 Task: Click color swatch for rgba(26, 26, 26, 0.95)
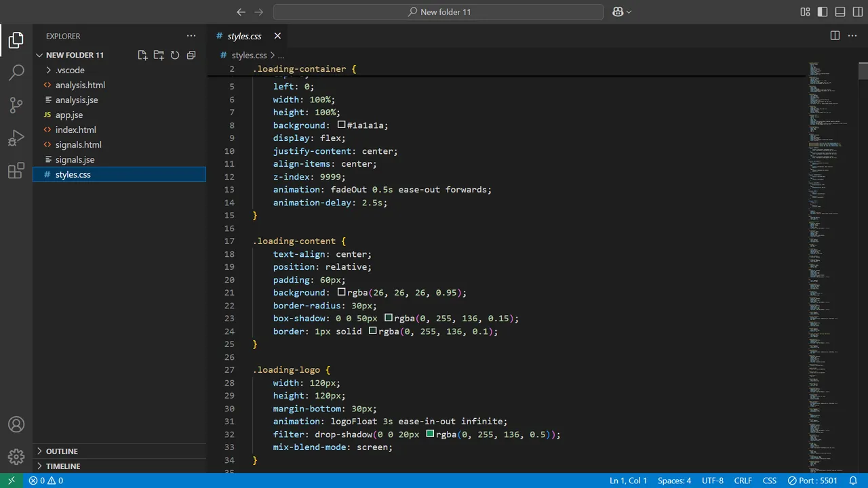pos(342,293)
